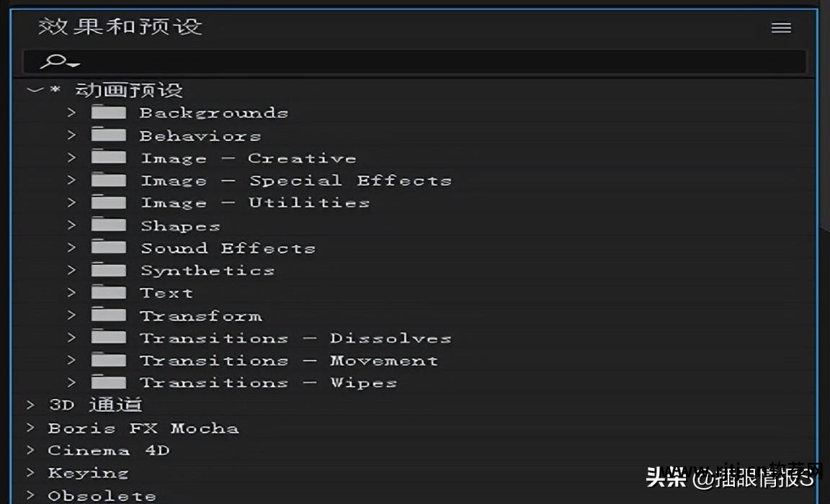Open the Effects panel hamburger menu
The width and height of the screenshot is (830, 504).
pos(781,28)
